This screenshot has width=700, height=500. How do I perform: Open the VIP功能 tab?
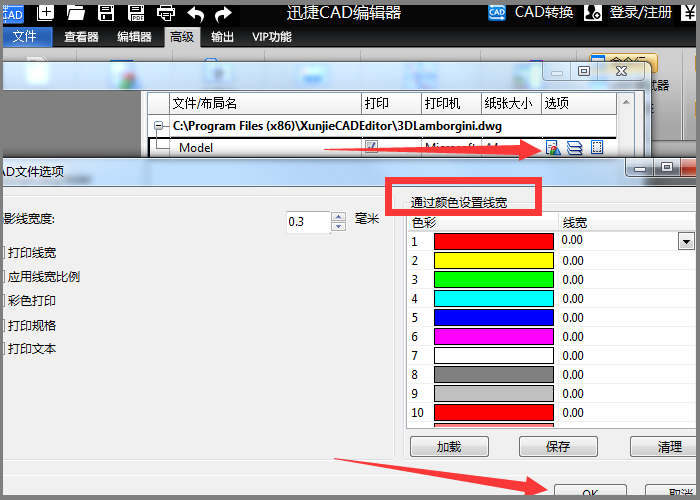272,37
